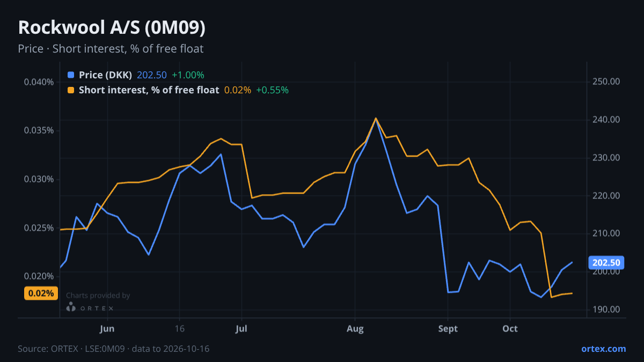Click the blue Price legend color square
Viewport: 644px width, 362px height.
(x=71, y=75)
